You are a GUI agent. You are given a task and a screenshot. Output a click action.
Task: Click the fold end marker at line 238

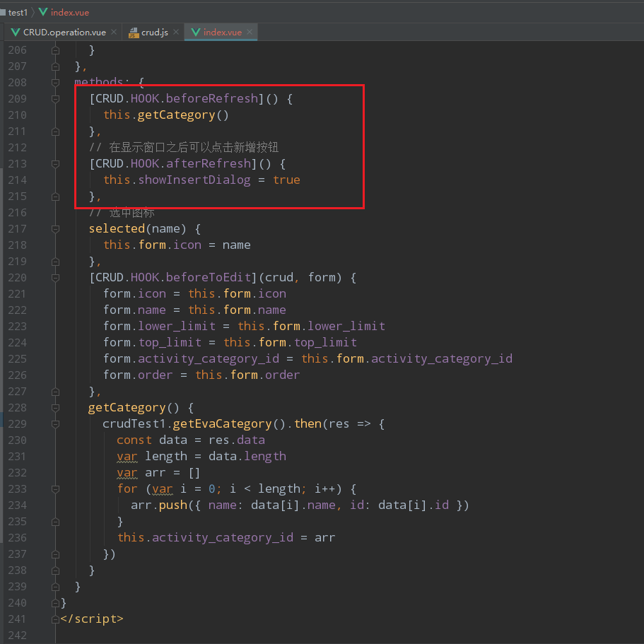point(55,570)
